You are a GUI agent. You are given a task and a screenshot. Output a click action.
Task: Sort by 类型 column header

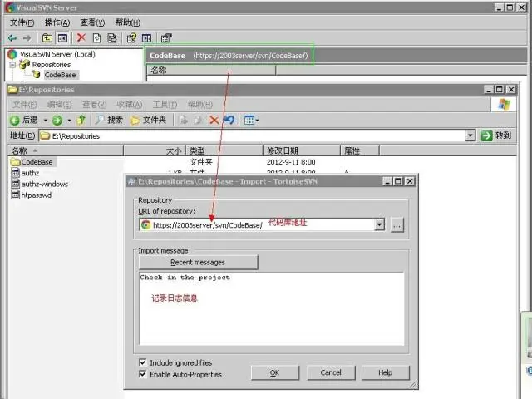click(224, 150)
